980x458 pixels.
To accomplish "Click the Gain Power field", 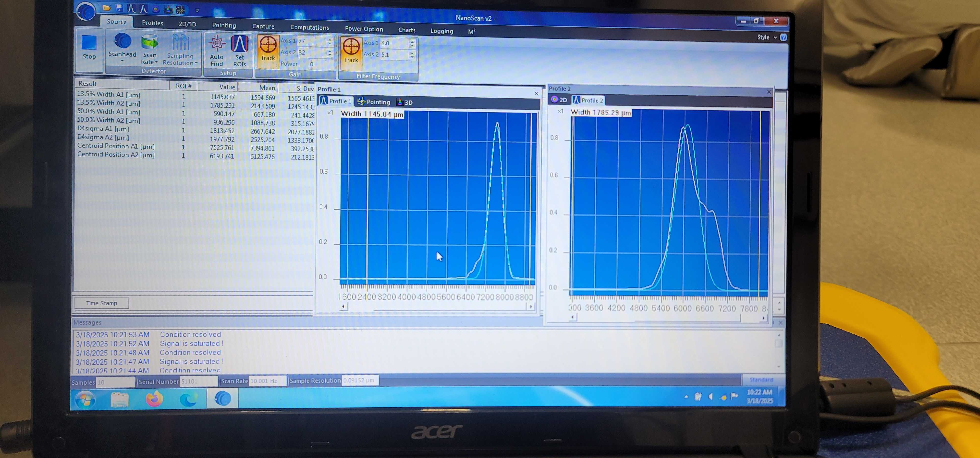I will [320, 64].
